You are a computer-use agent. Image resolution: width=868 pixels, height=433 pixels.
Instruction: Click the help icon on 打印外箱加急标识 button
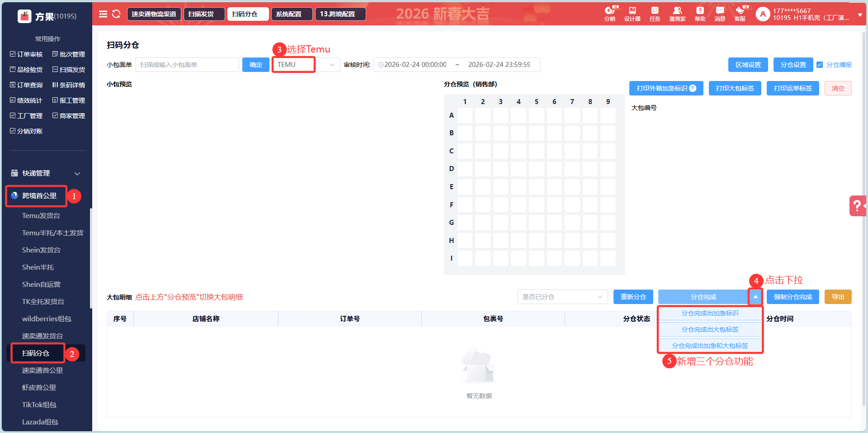[693, 88]
